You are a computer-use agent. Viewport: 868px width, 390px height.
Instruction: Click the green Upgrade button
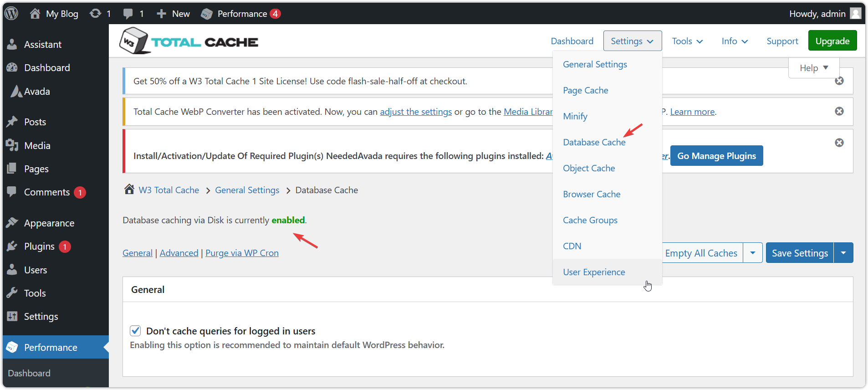pyautogui.click(x=832, y=41)
